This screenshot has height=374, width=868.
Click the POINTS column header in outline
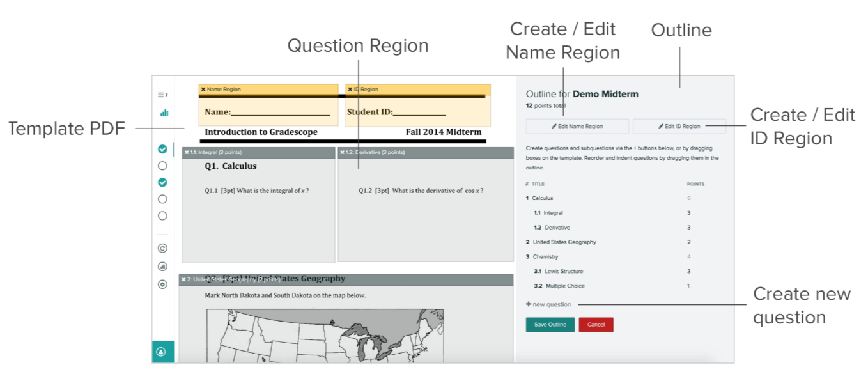pos(695,184)
